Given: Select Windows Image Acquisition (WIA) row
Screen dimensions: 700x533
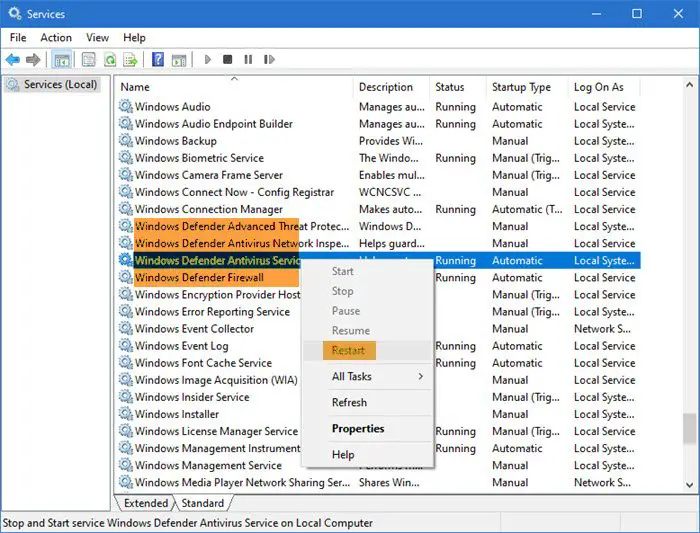Looking at the screenshot, I should click(x=379, y=380).
